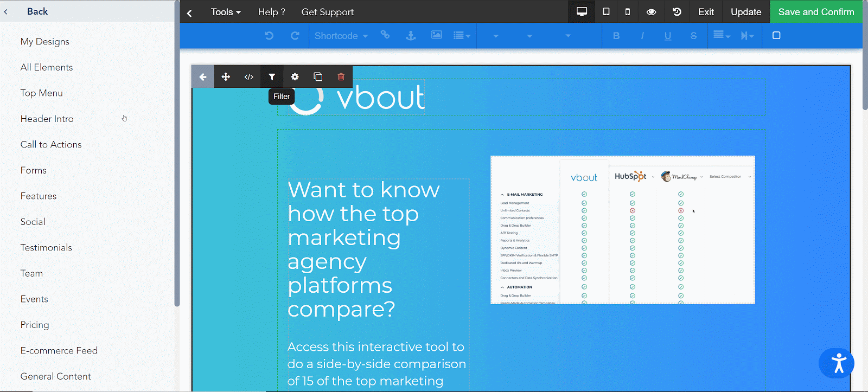Collapse sidebar with the chevron icon
Viewport: 868px width, 392px height.
(x=189, y=13)
